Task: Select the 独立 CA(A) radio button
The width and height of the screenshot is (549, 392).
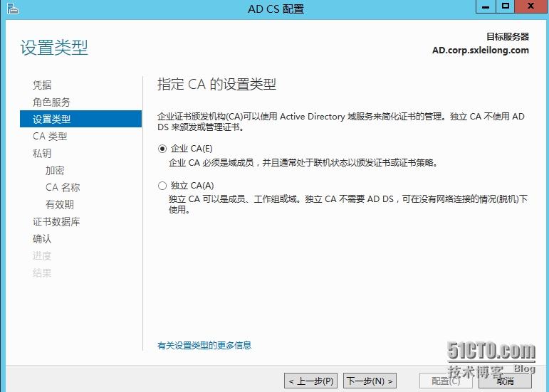Action: point(162,186)
